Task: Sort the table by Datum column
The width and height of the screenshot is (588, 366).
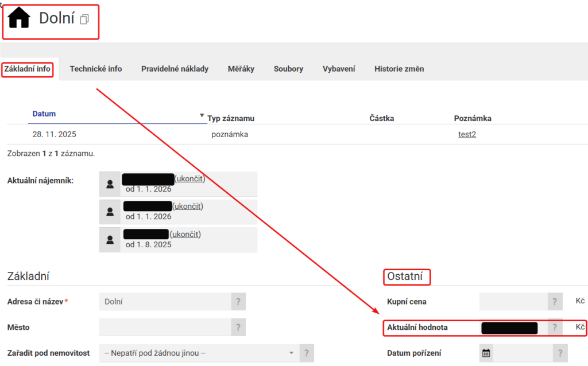Action: (44, 114)
